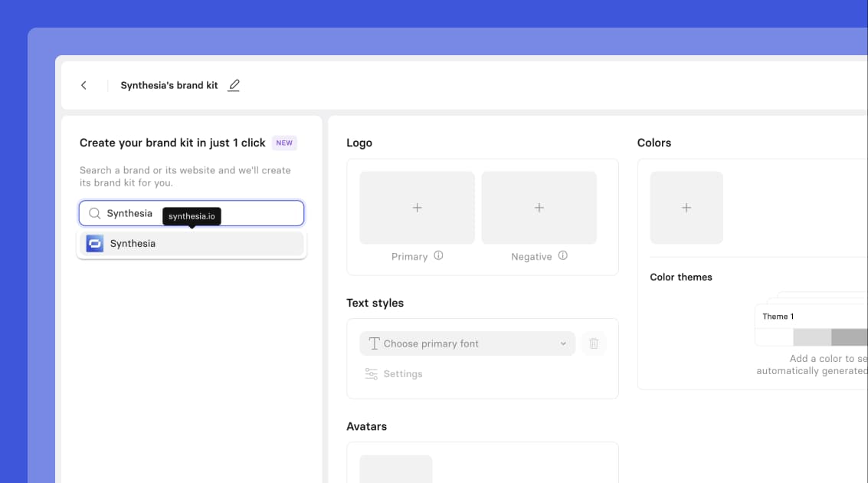Open the Choose primary font dropdown
The image size is (868, 483).
467,343
